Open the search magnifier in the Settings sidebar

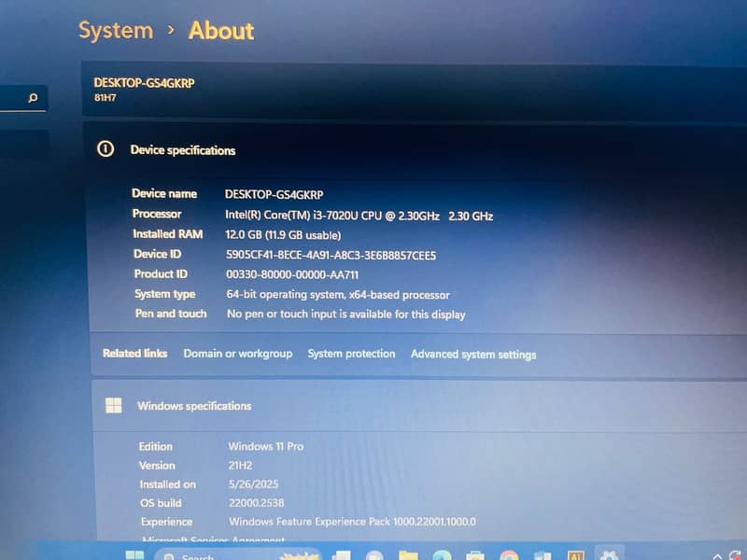click(x=33, y=97)
